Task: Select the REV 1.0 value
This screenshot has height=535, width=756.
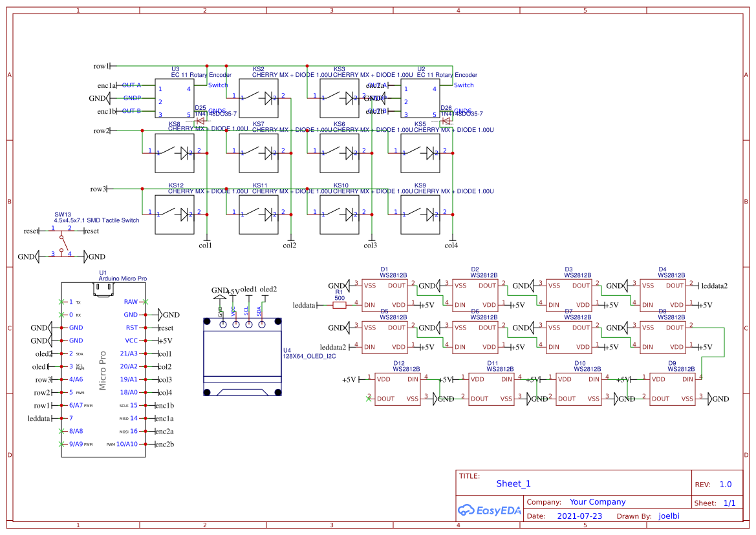Action: tap(726, 485)
